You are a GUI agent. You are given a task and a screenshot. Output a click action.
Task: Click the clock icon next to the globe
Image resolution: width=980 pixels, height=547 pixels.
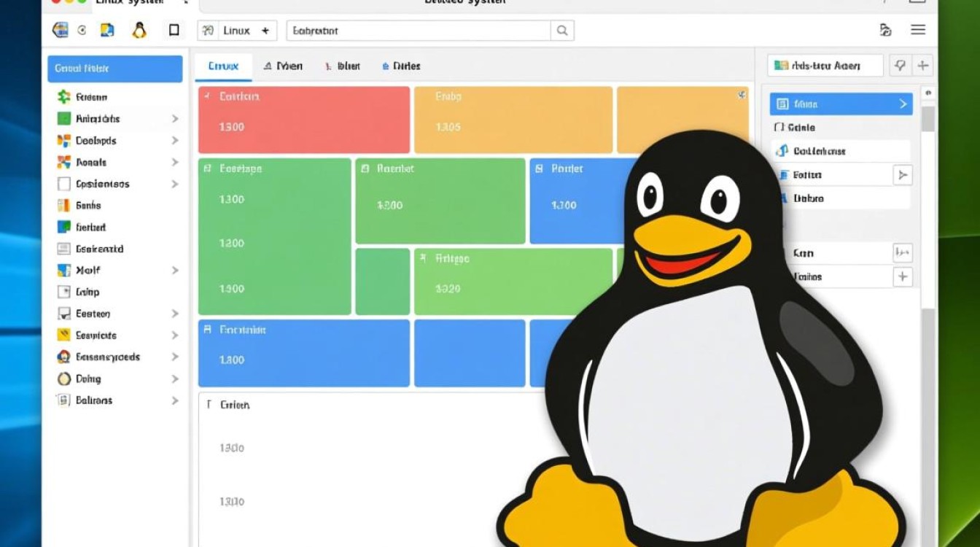pyautogui.click(x=80, y=31)
